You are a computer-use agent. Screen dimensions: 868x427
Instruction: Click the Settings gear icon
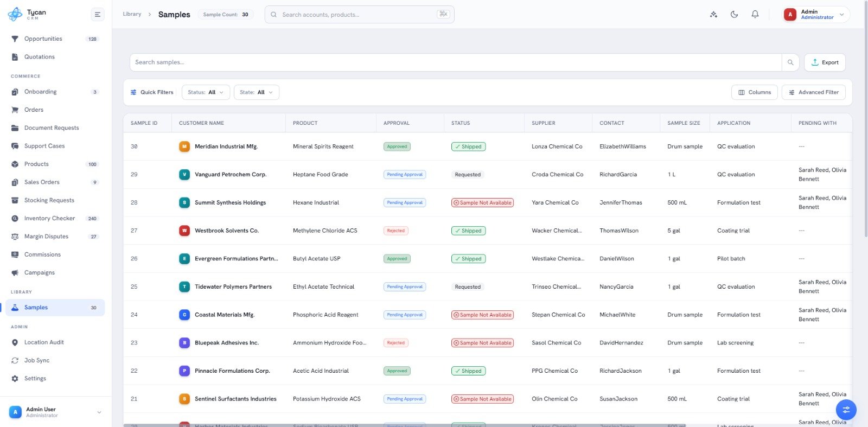coord(15,379)
